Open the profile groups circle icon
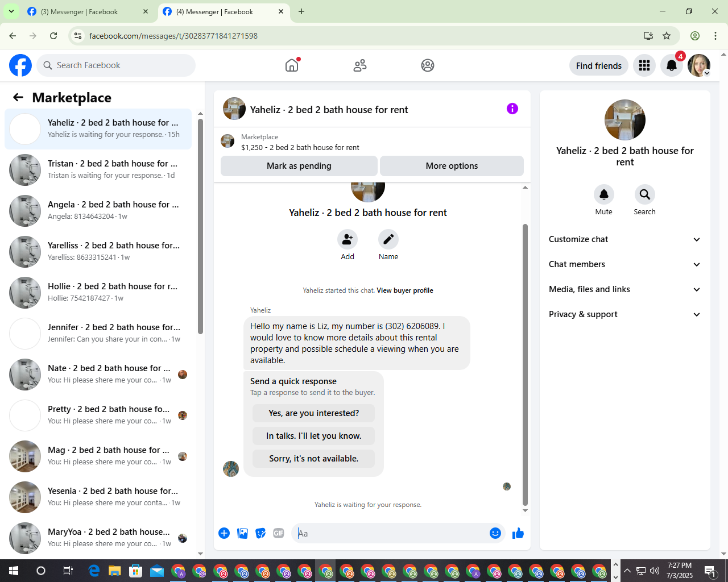This screenshot has height=582, width=728. point(428,65)
